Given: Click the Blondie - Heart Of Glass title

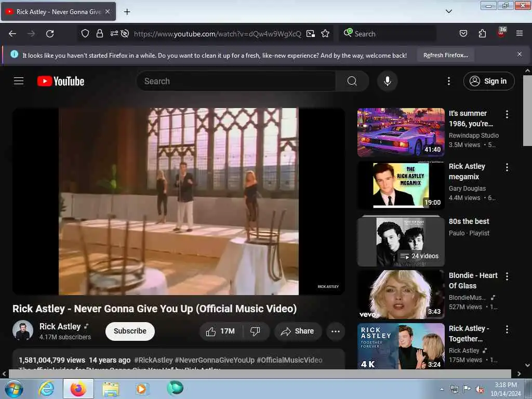Looking at the screenshot, I should [473, 281].
